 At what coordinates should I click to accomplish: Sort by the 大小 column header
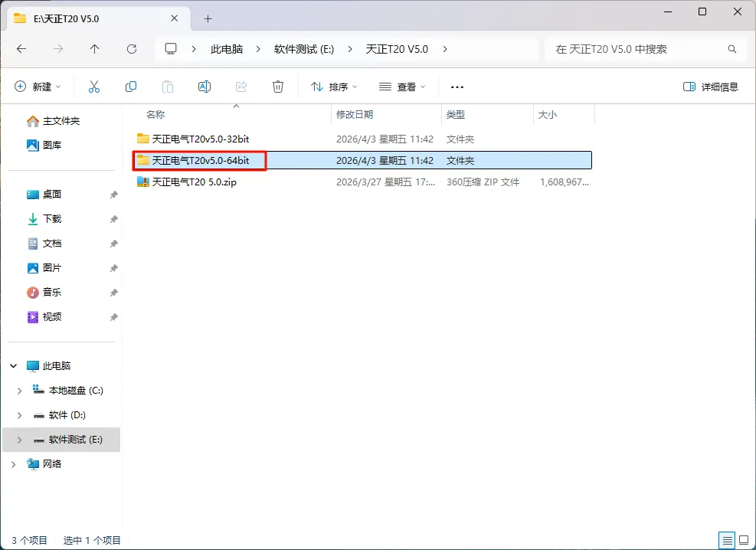547,115
